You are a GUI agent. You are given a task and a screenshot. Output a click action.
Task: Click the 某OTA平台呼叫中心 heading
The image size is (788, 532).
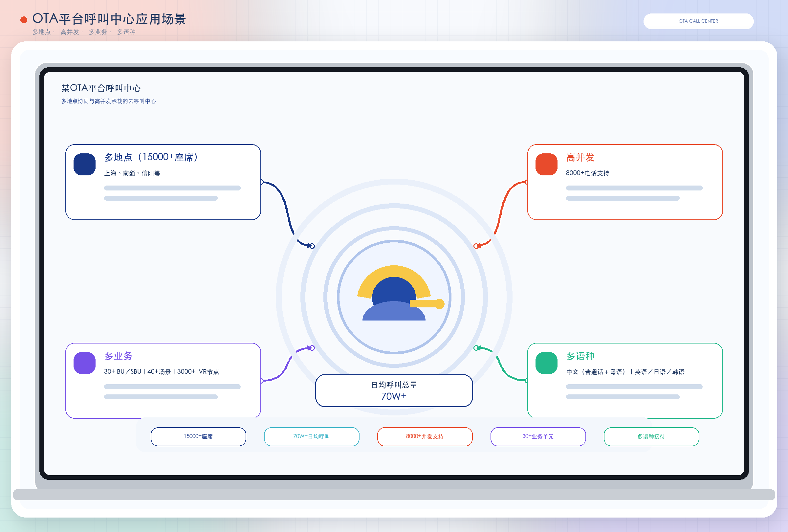tap(101, 88)
